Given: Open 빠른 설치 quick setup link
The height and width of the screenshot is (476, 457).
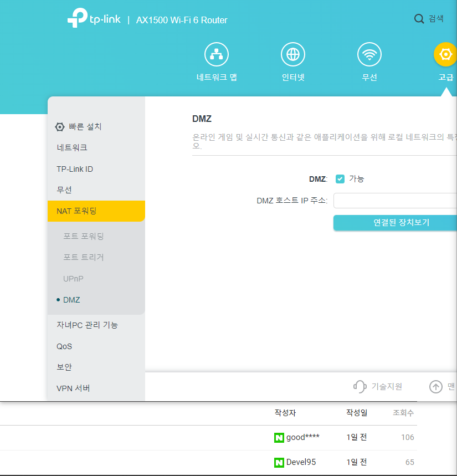Looking at the screenshot, I should click(x=85, y=126).
